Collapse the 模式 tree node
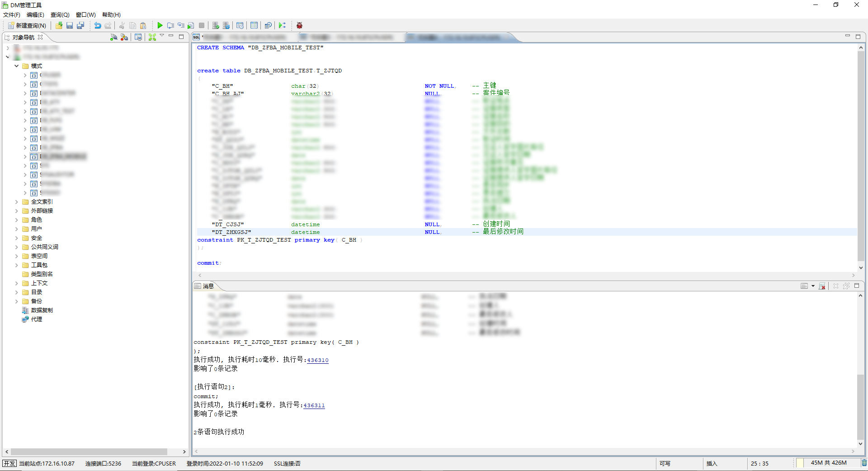868x471 pixels. (x=16, y=66)
